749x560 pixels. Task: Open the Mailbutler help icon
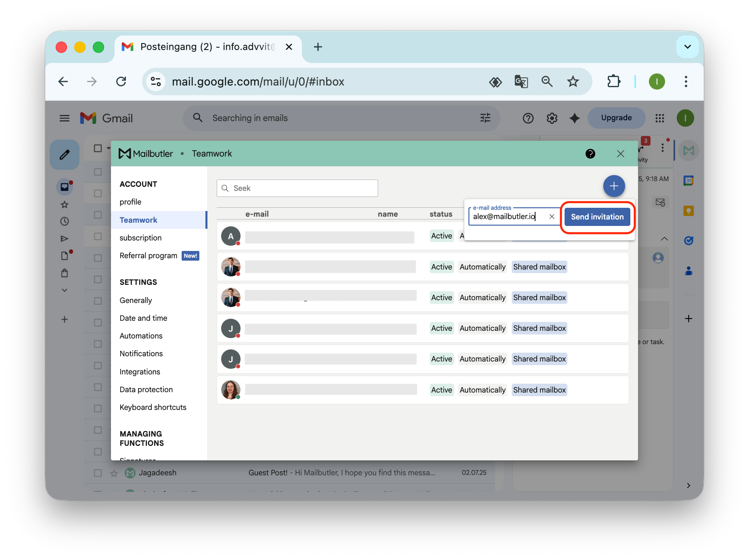point(590,154)
